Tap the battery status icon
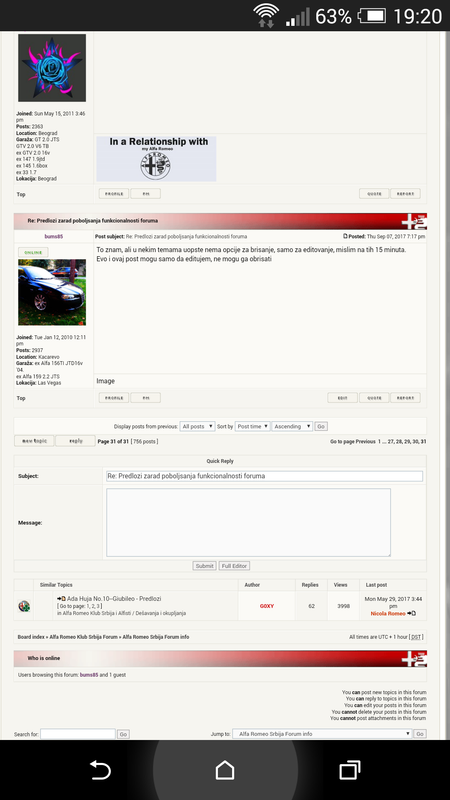This screenshot has height=800, width=450. [x=371, y=16]
